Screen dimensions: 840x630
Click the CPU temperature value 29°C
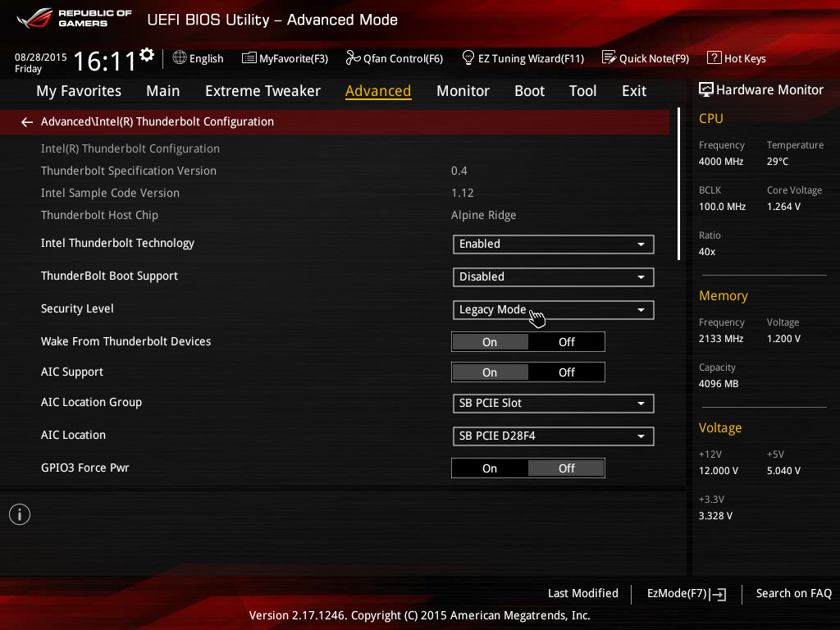(x=778, y=162)
